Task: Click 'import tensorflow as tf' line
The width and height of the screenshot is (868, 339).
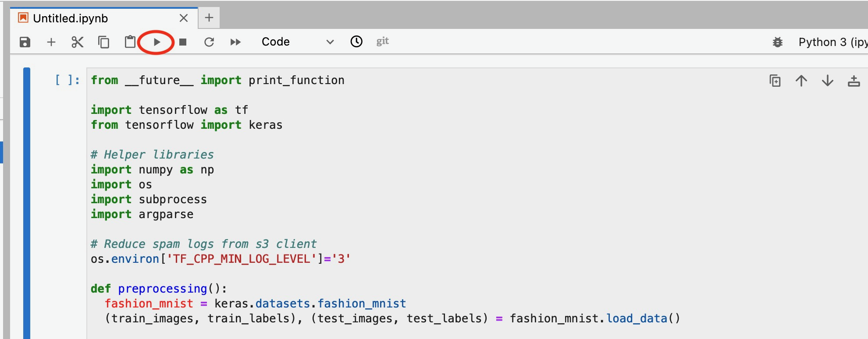Action: (x=169, y=110)
